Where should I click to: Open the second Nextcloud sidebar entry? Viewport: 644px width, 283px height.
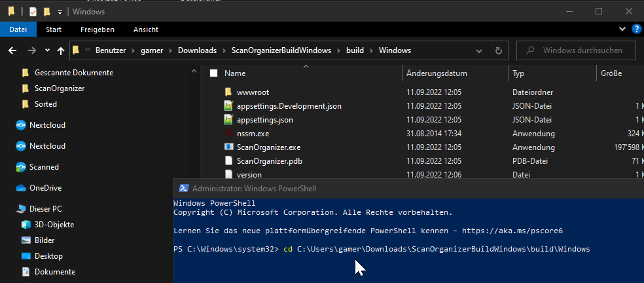coord(47,146)
